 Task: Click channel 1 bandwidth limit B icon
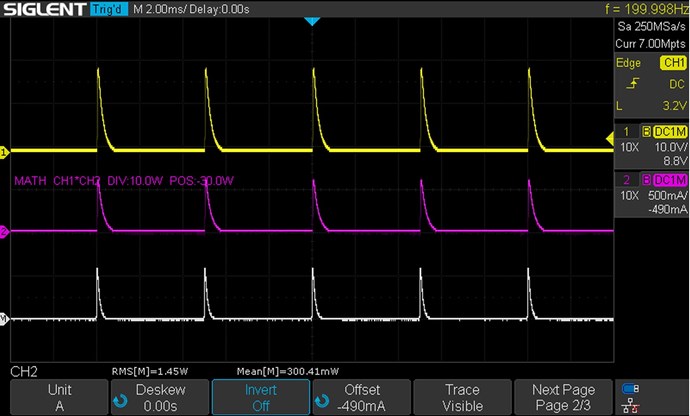tap(646, 132)
